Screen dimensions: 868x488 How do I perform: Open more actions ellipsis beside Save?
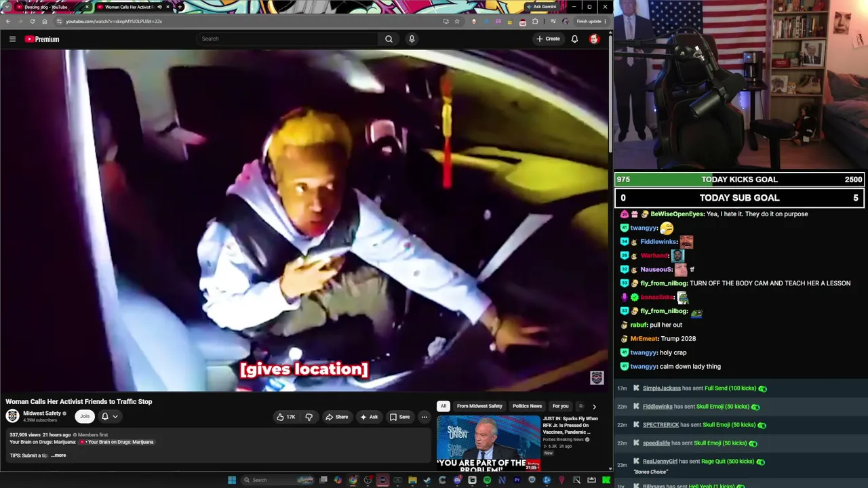click(424, 417)
